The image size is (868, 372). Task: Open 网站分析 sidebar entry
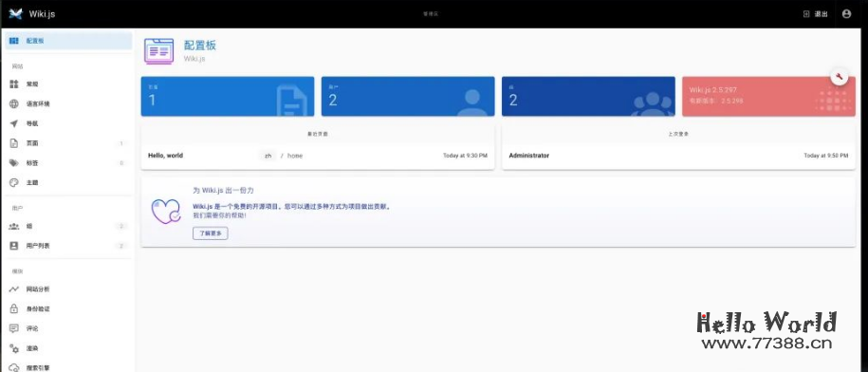[x=68, y=289]
